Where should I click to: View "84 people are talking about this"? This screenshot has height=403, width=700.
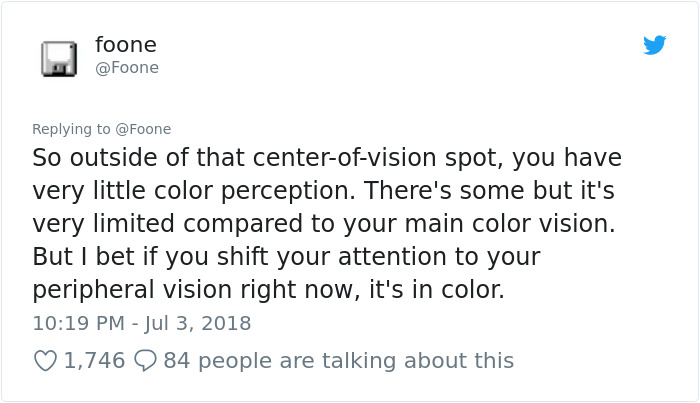(338, 360)
